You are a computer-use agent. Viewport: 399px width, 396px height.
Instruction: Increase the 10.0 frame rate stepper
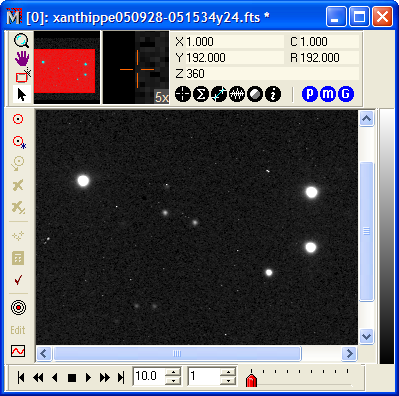point(173,373)
